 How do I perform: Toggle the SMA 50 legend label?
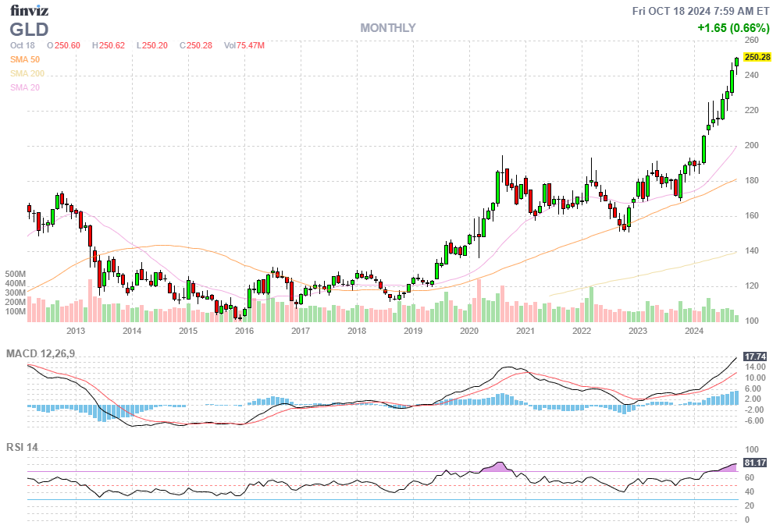coord(25,59)
